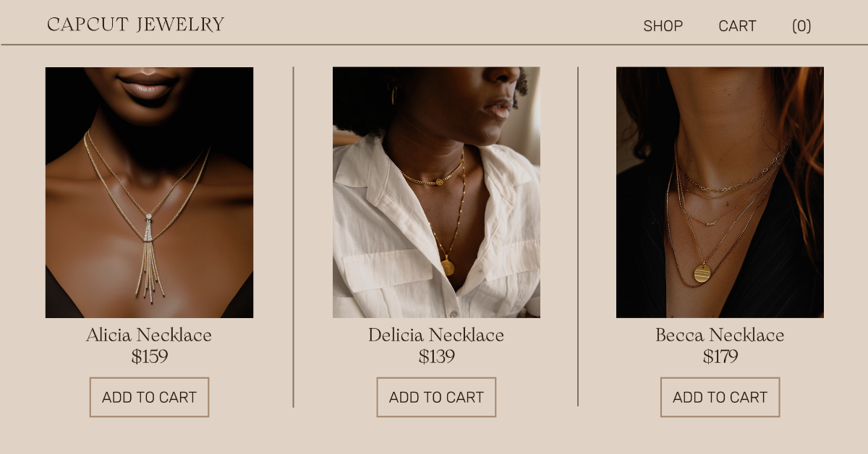
Task: Click the $179 price label
Action: (720, 356)
